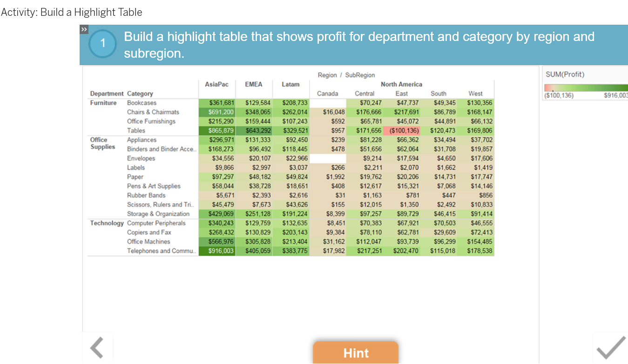Click the Computer Peripherals row label

click(x=156, y=223)
